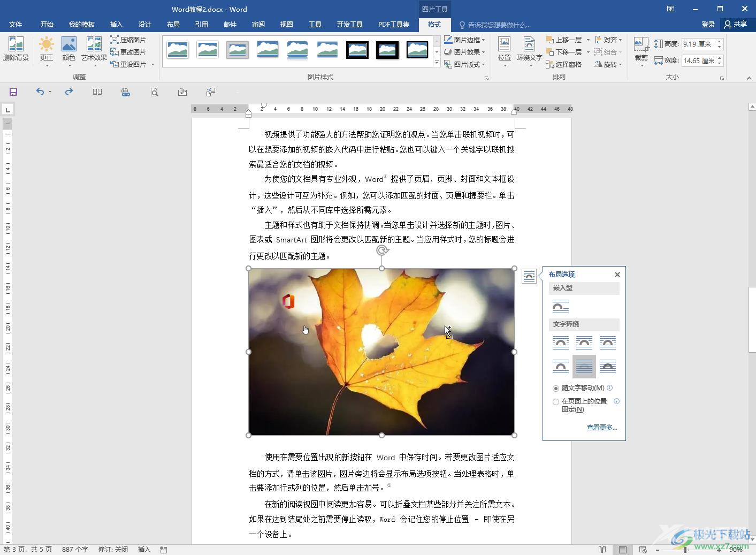Switch to the Review (审阅) tab
756x555 pixels.
(258, 25)
